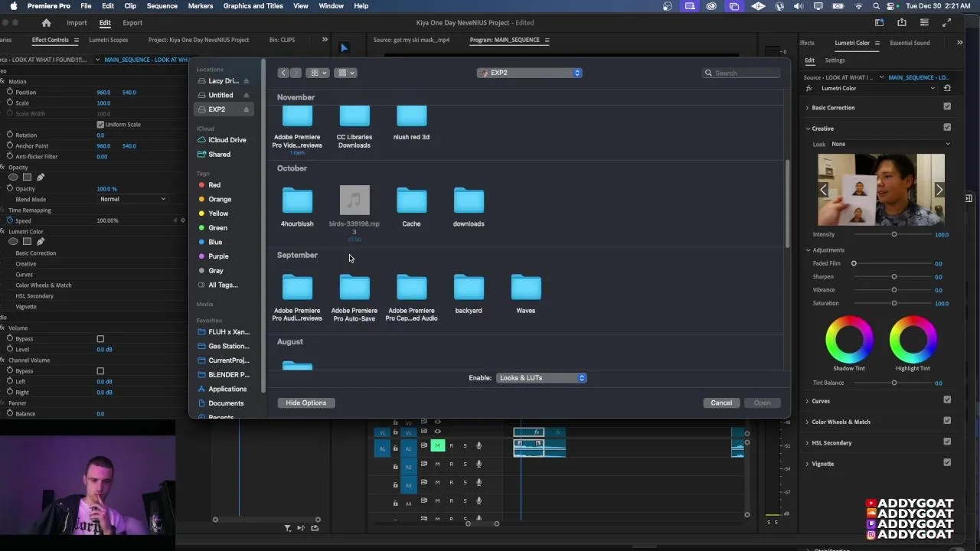Screen dimensions: 980x551
Task: Open the Essential Sound panel tab
Action: pos(910,43)
